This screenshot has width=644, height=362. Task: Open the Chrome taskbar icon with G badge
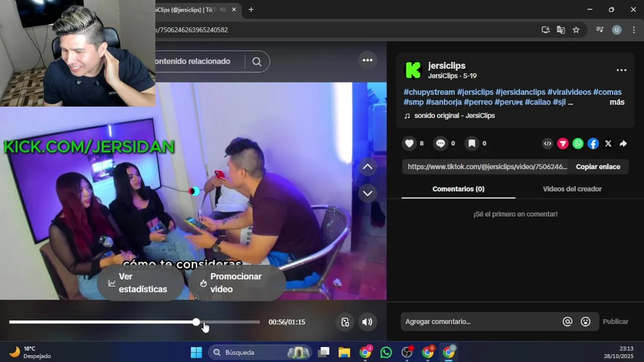428,352
